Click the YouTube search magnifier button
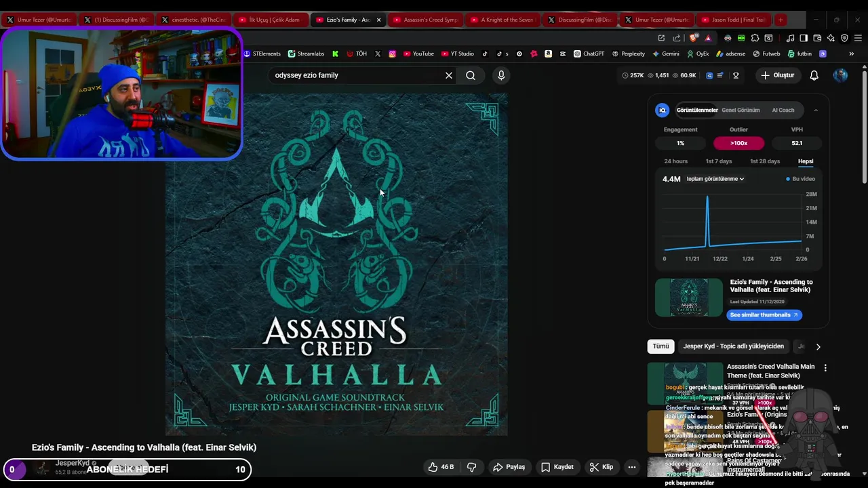Screen dimensions: 868x488 coord(471,75)
